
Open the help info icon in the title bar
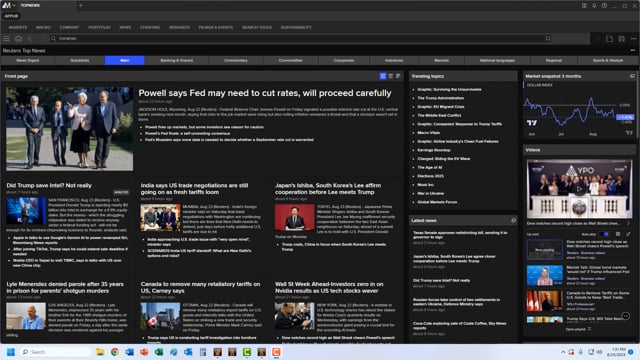(x=604, y=5)
